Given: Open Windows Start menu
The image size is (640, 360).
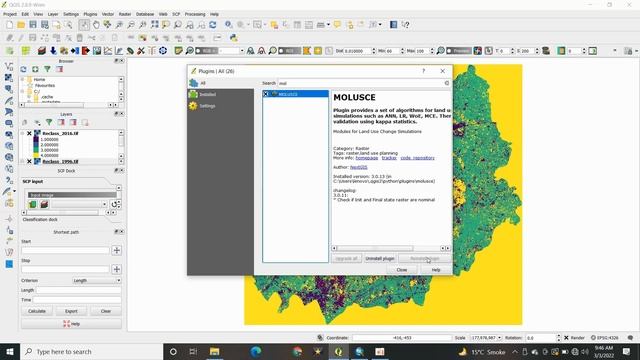Looking at the screenshot, I should coord(10,351).
